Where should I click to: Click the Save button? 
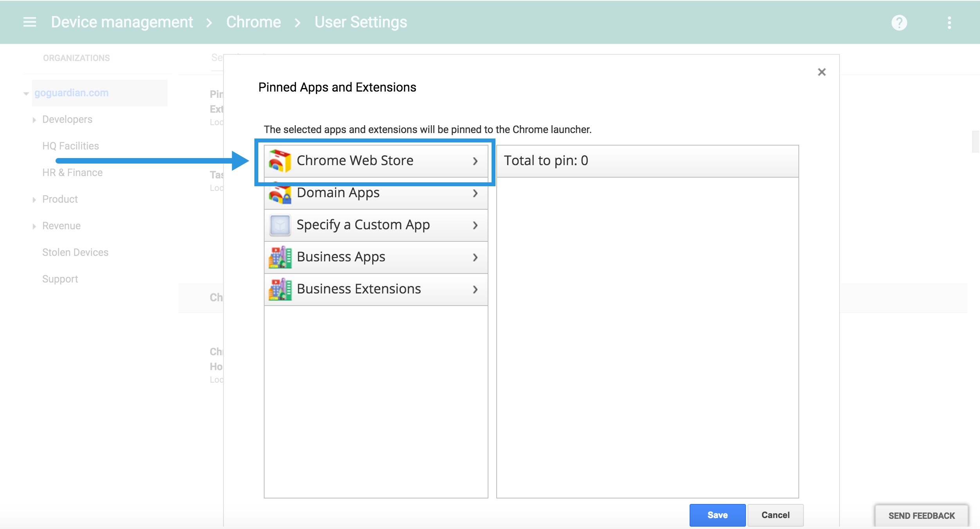tap(717, 515)
